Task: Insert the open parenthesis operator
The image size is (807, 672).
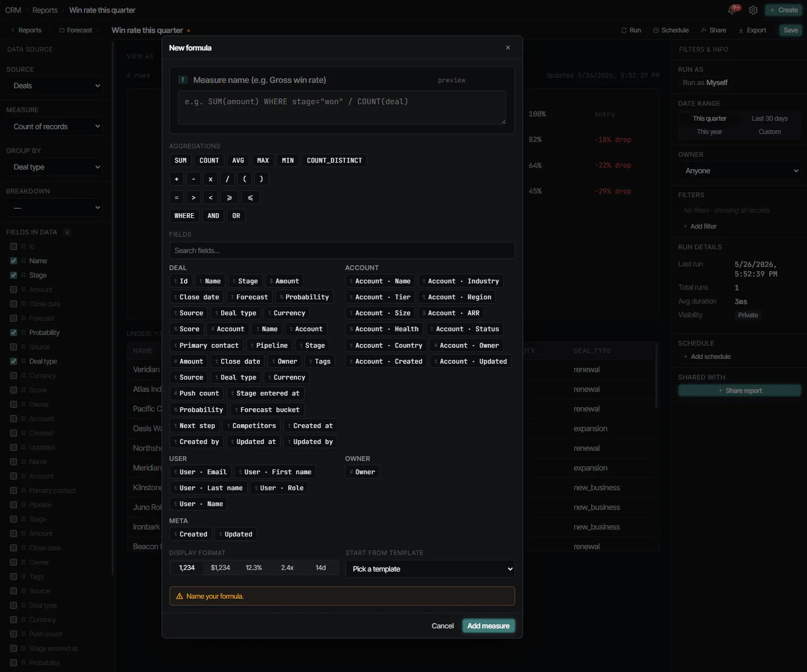Action: (245, 179)
